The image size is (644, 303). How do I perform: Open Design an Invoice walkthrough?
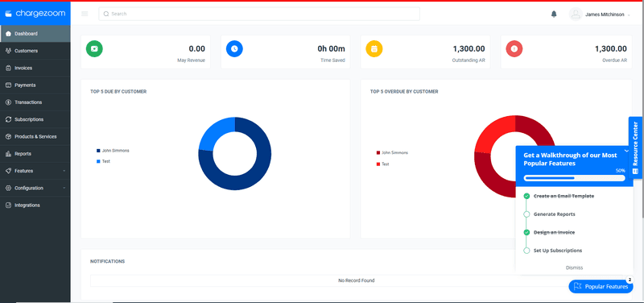point(554,232)
